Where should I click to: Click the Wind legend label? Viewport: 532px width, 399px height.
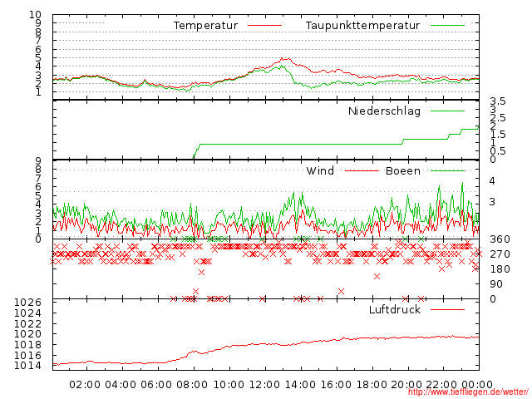pos(320,170)
